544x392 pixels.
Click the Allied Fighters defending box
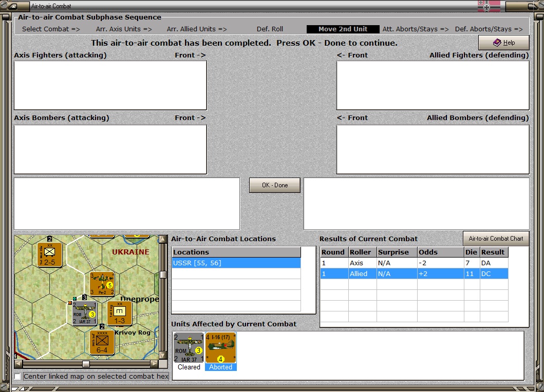coord(433,85)
